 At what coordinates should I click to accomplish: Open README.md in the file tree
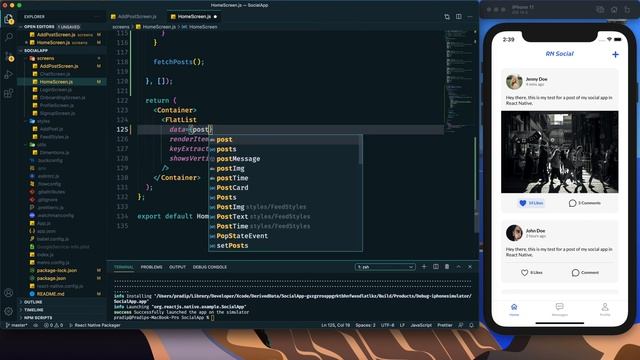pyautogui.click(x=50, y=294)
